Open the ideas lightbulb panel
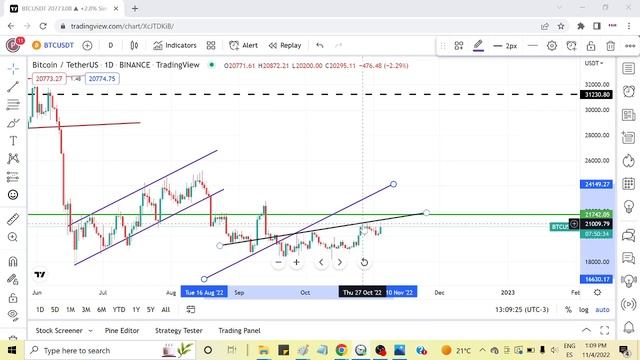The width and height of the screenshot is (640, 360). (629, 207)
